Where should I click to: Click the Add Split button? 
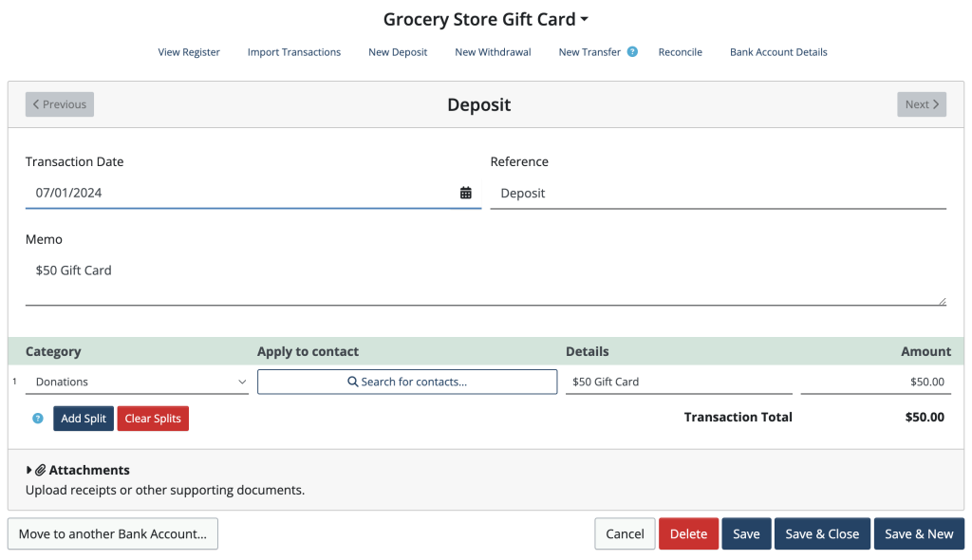tap(83, 417)
